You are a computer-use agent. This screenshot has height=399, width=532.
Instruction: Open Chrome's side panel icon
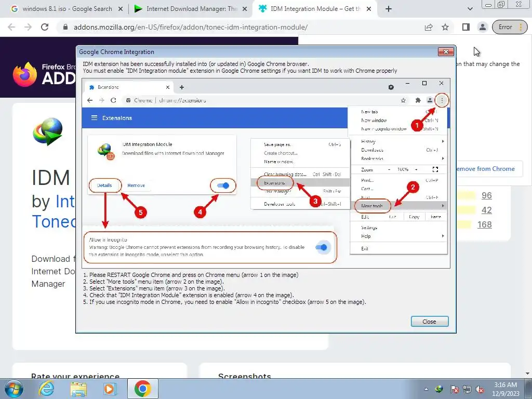(x=466, y=27)
